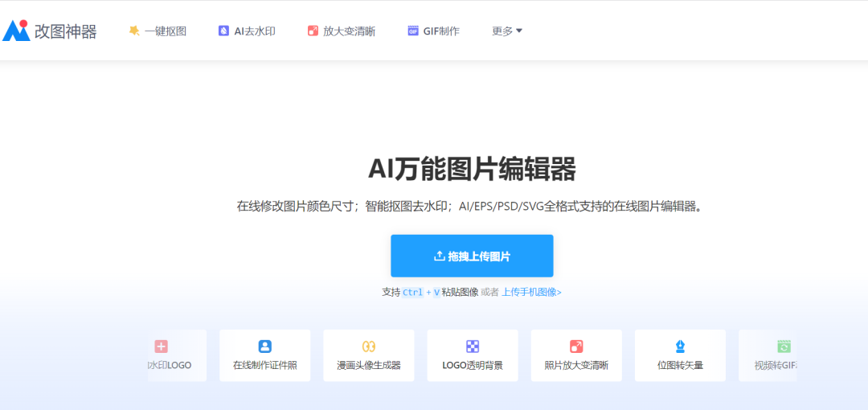Click the V key hint label
Viewport: 868px width, 410px height.
tap(436, 293)
